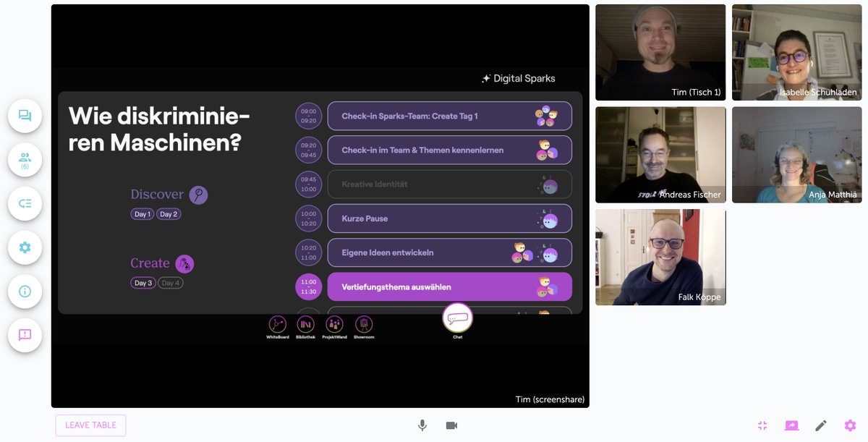Click the highlighted 11:00–11:30 time bubble

pyautogui.click(x=309, y=287)
